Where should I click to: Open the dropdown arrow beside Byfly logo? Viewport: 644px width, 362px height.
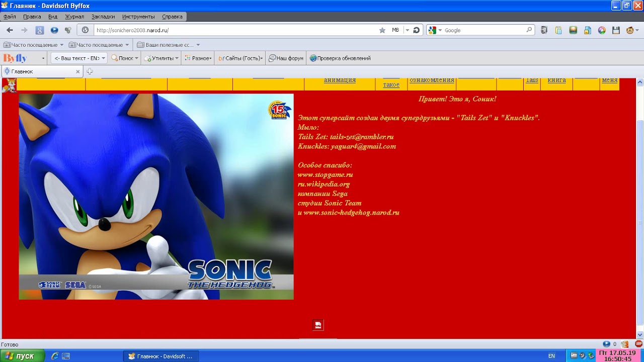pyautogui.click(x=43, y=58)
